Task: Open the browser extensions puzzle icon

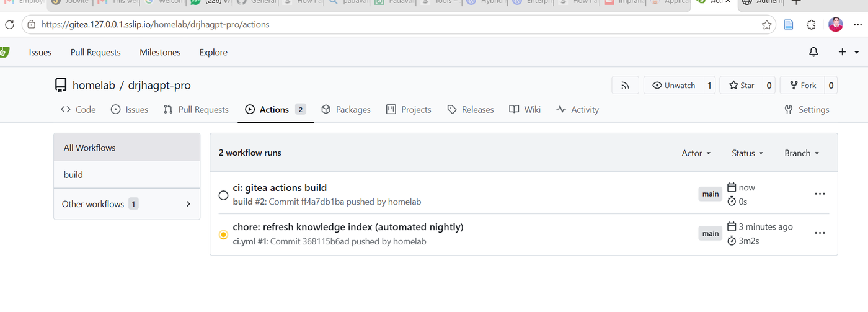Action: pyautogui.click(x=811, y=25)
